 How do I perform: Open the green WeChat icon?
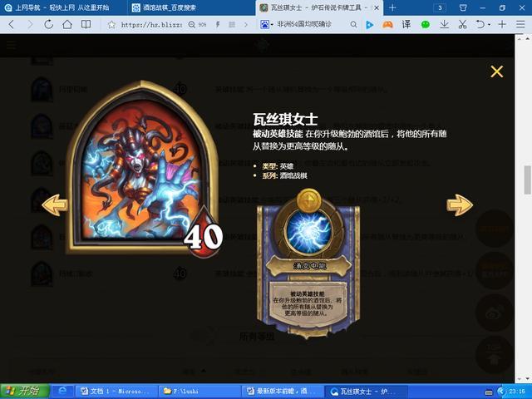tap(425, 24)
